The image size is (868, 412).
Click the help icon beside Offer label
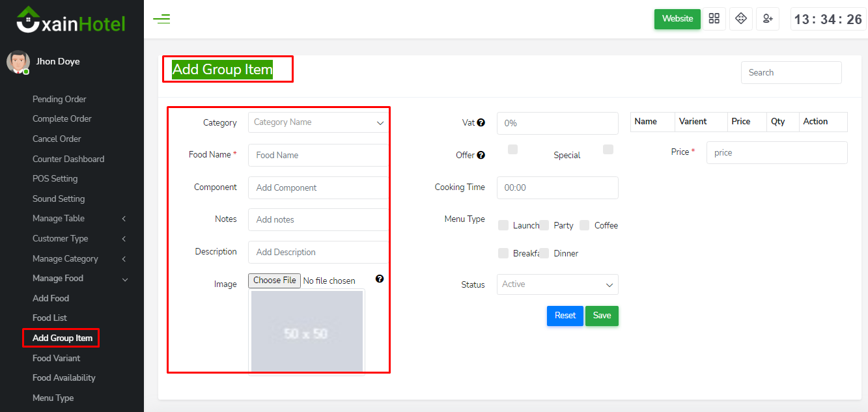(481, 155)
